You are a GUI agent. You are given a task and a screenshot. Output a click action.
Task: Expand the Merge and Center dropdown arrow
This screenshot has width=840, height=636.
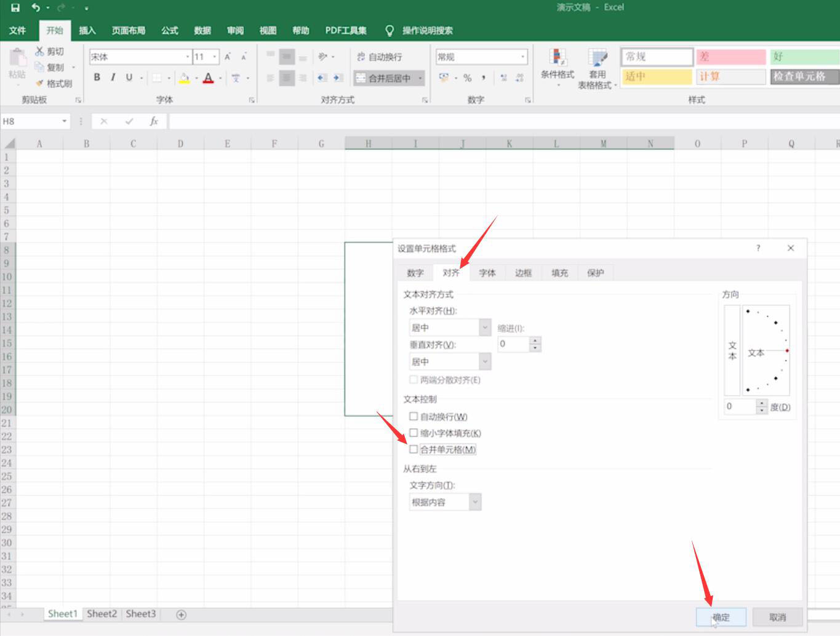pyautogui.click(x=420, y=78)
